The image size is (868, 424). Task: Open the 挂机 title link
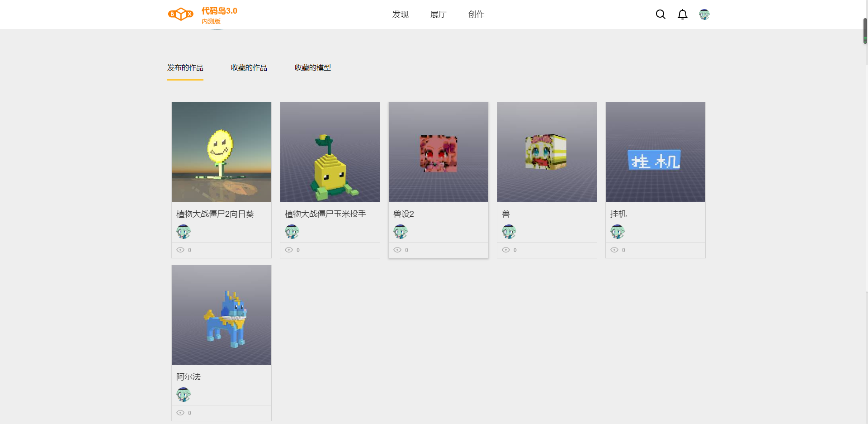click(x=618, y=214)
